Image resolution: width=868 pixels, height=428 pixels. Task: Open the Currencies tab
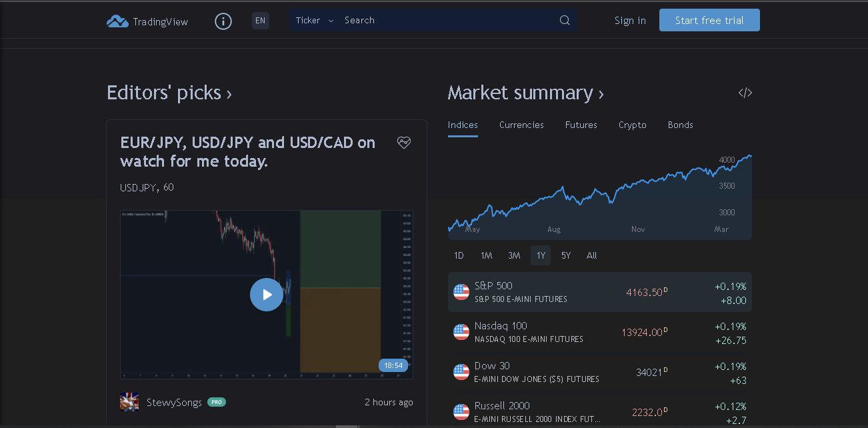521,125
